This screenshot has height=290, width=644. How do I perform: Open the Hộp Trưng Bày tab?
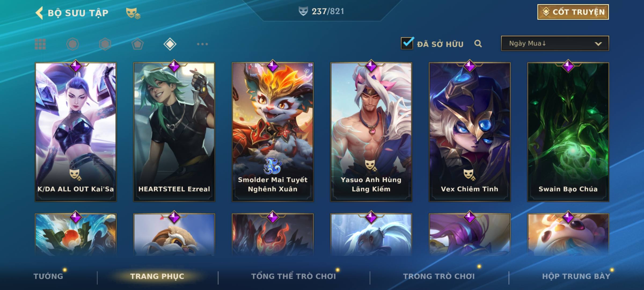(576, 276)
